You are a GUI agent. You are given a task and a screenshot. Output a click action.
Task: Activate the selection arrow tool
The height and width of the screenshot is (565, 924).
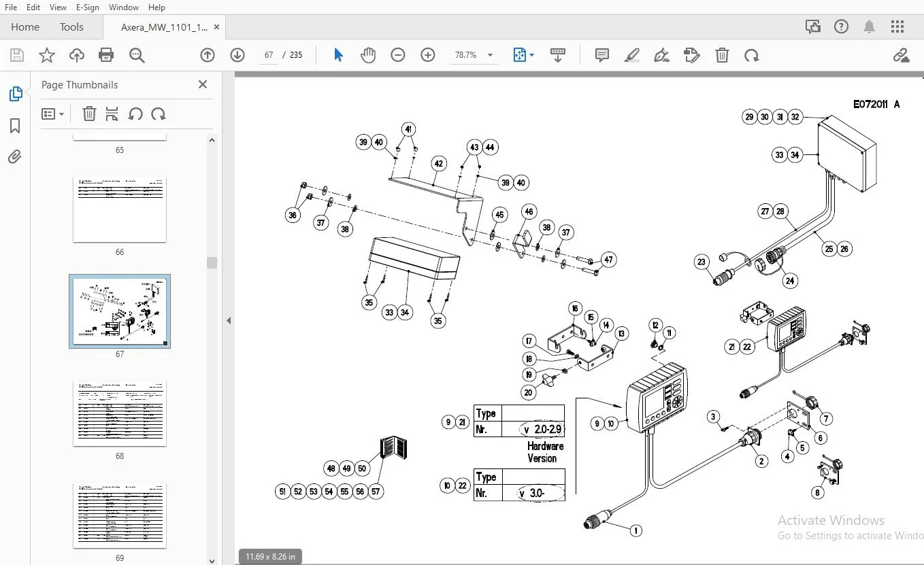pos(338,55)
